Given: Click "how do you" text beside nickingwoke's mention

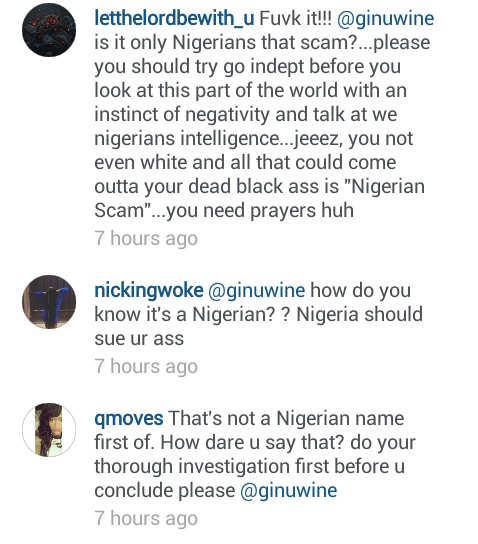Looking at the screenshot, I should point(360,291).
